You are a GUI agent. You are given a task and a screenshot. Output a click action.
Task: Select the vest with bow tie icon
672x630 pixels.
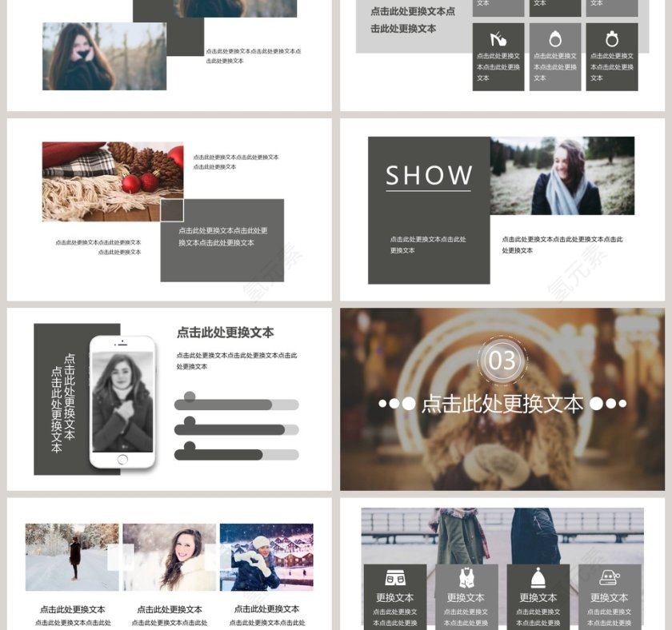coord(466,577)
